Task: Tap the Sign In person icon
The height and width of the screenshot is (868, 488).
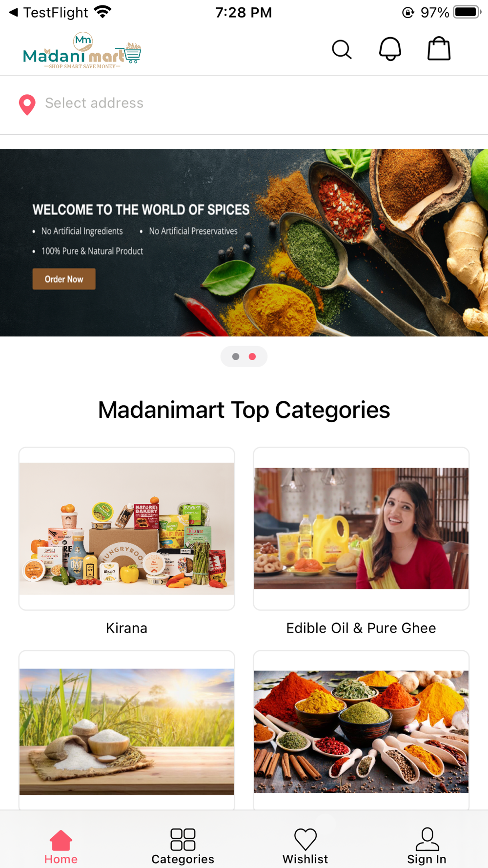Action: 427,839
